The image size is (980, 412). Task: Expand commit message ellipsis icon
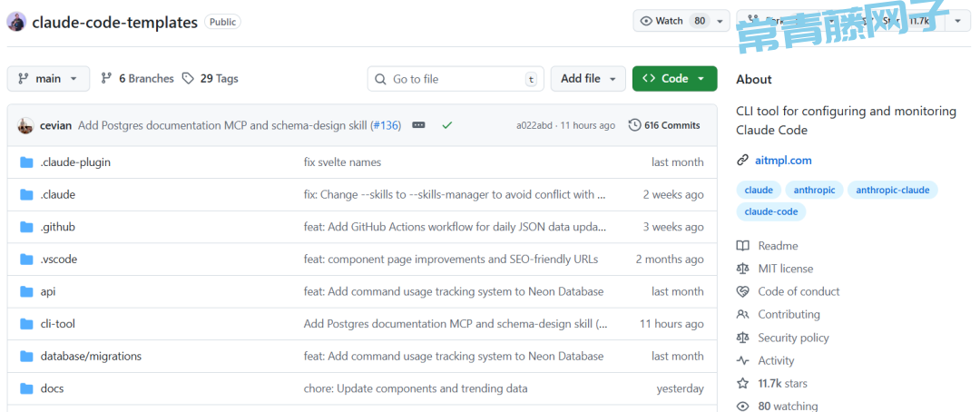click(x=418, y=125)
